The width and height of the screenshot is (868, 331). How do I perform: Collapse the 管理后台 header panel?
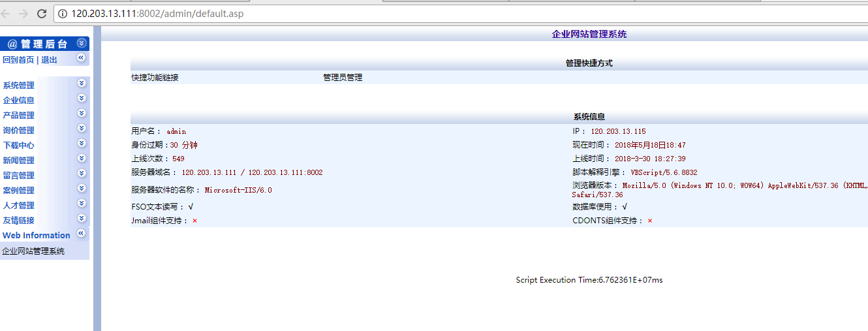pyautogui.click(x=81, y=43)
